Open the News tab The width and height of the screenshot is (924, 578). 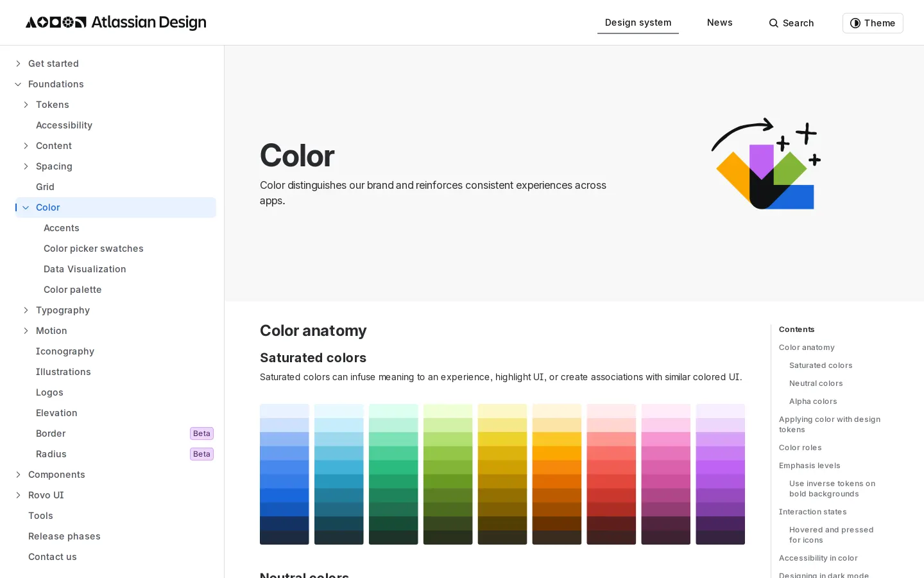click(x=719, y=22)
